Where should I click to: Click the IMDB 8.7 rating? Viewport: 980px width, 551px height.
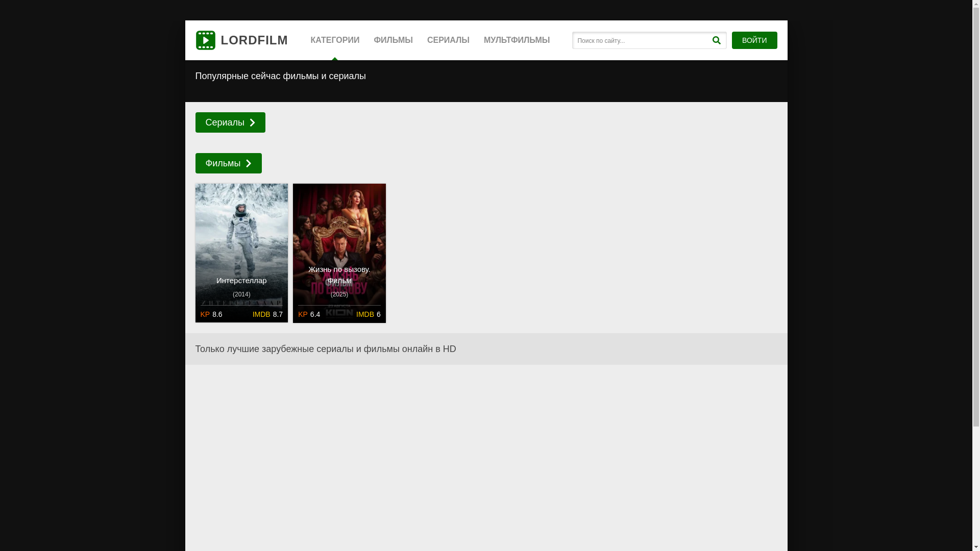267,314
